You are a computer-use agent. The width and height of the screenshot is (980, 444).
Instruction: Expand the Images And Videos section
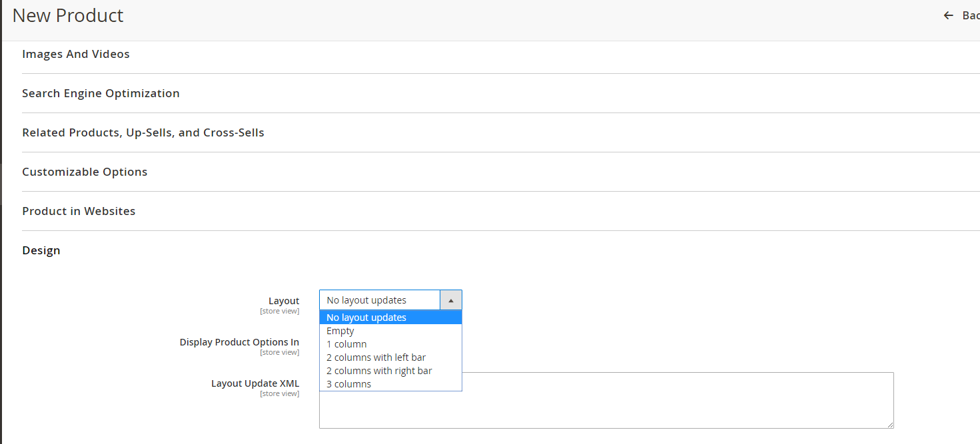75,54
